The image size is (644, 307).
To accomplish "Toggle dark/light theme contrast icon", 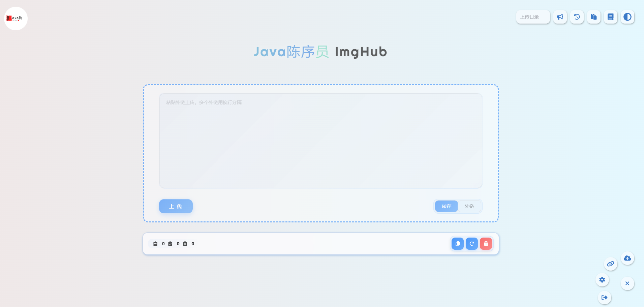I will tap(627, 17).
